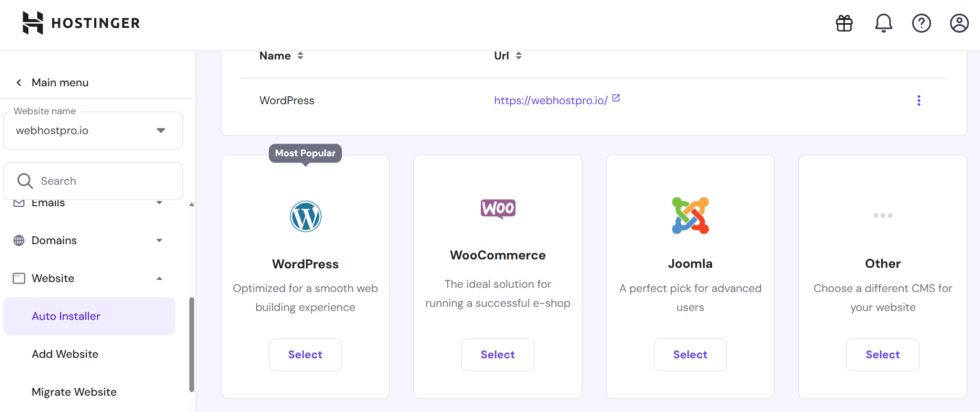The height and width of the screenshot is (412, 980).
Task: Click the sidebar vertical scrollbar thumb
Action: (191, 345)
